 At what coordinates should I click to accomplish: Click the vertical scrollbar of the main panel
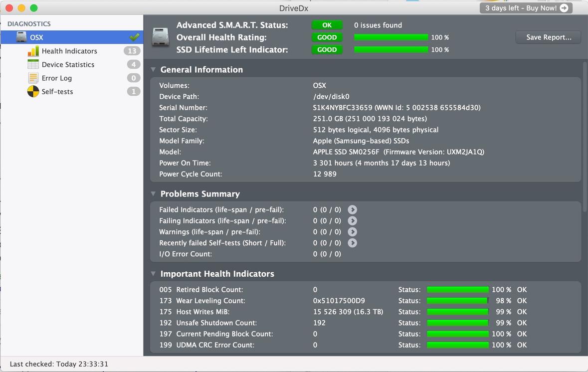tap(585, 136)
